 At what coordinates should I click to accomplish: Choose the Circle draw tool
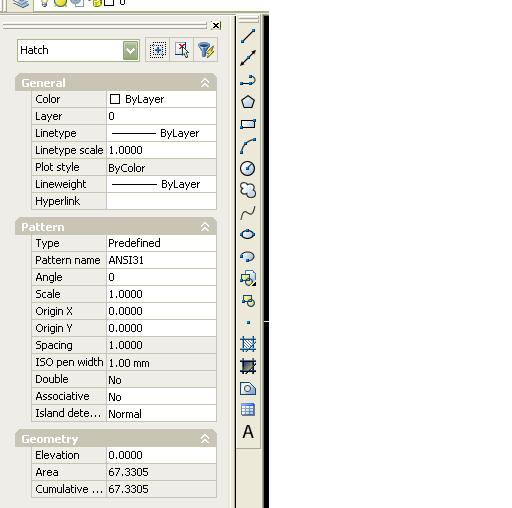(x=248, y=168)
